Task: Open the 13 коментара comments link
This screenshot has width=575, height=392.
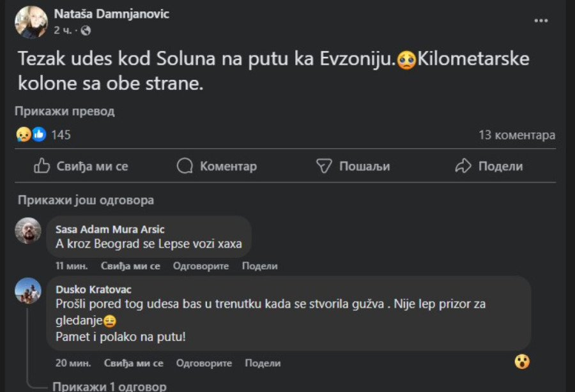Action: [x=516, y=135]
